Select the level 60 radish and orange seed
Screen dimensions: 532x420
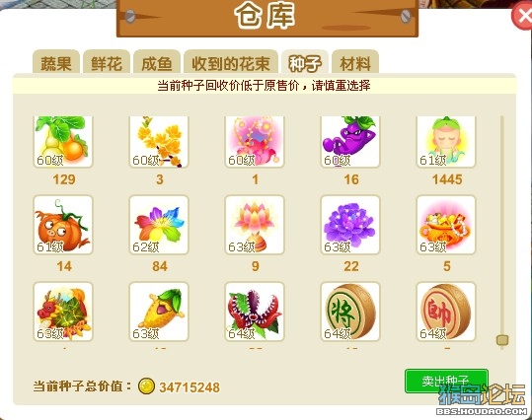coord(63,141)
